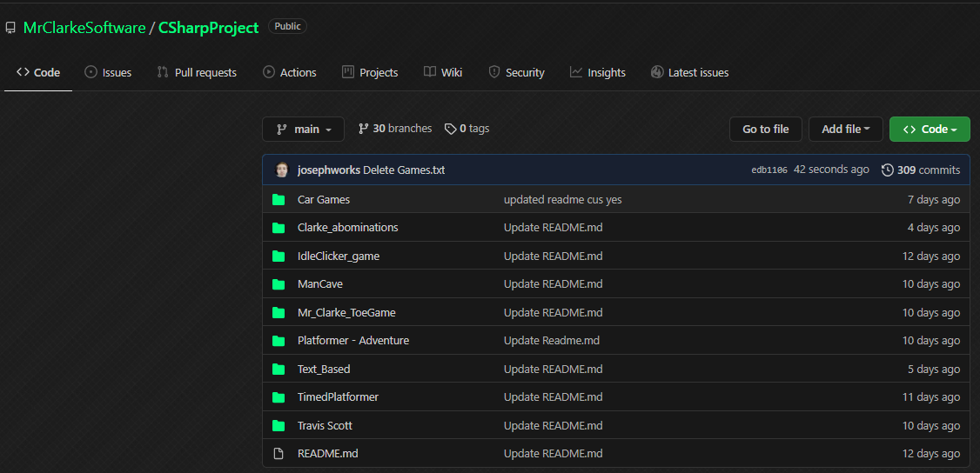
Task: Open the ManCave folder
Action: (x=320, y=284)
